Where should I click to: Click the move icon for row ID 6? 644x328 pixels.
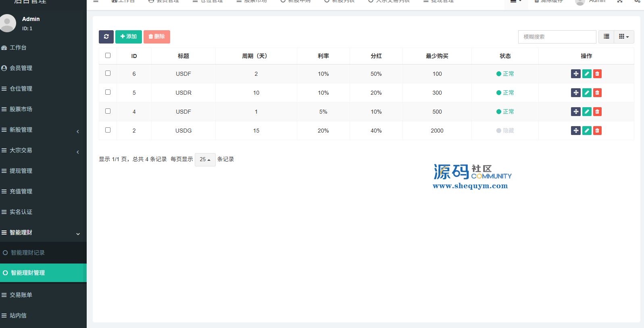576,74
